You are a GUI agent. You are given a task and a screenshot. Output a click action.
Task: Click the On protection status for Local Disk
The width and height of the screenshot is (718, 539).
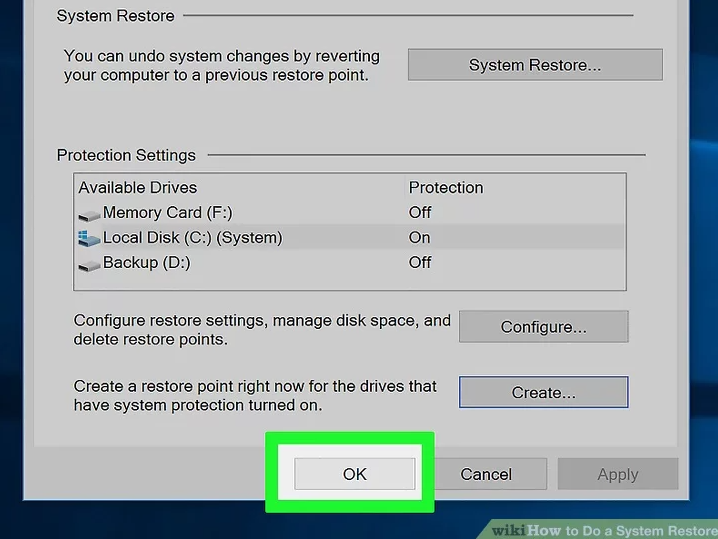click(419, 238)
